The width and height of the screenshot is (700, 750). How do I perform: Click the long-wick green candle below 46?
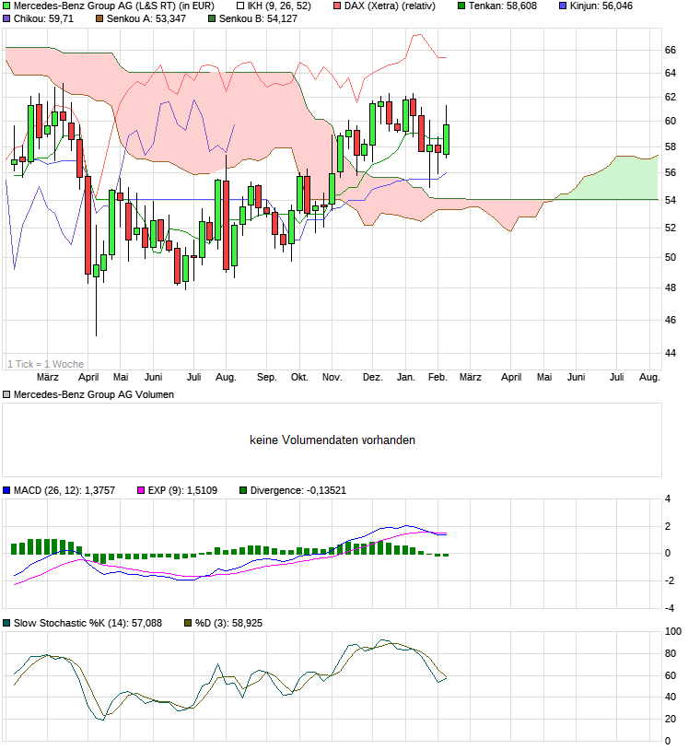96,271
